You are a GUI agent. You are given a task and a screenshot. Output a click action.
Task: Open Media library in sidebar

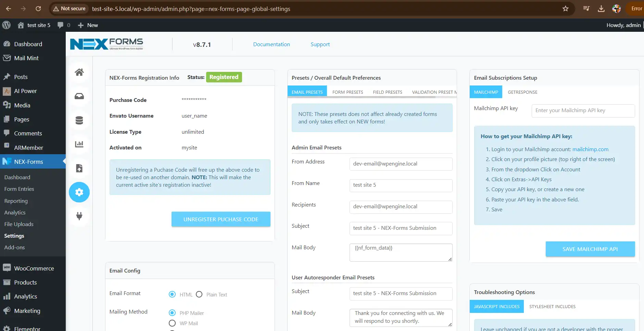(22, 105)
